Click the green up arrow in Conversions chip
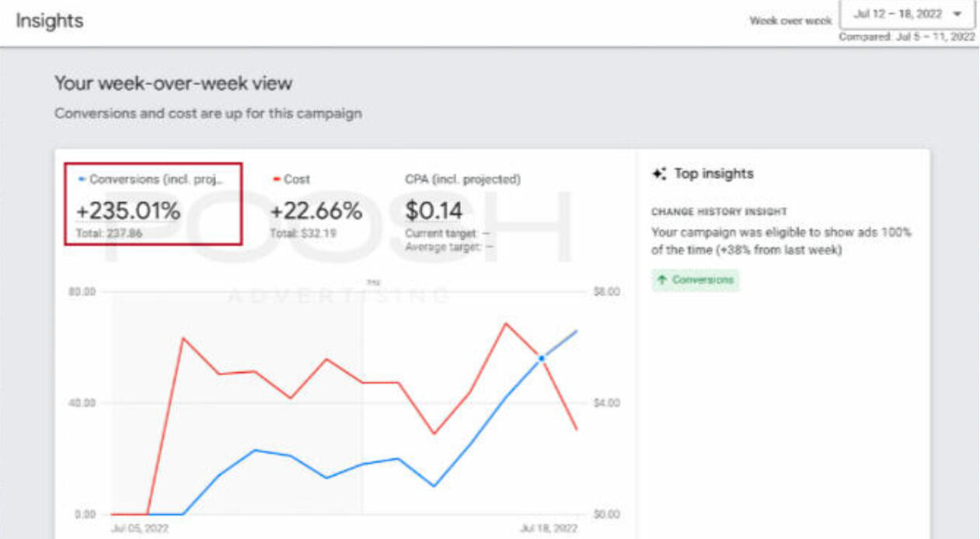The width and height of the screenshot is (980, 539). 662,280
